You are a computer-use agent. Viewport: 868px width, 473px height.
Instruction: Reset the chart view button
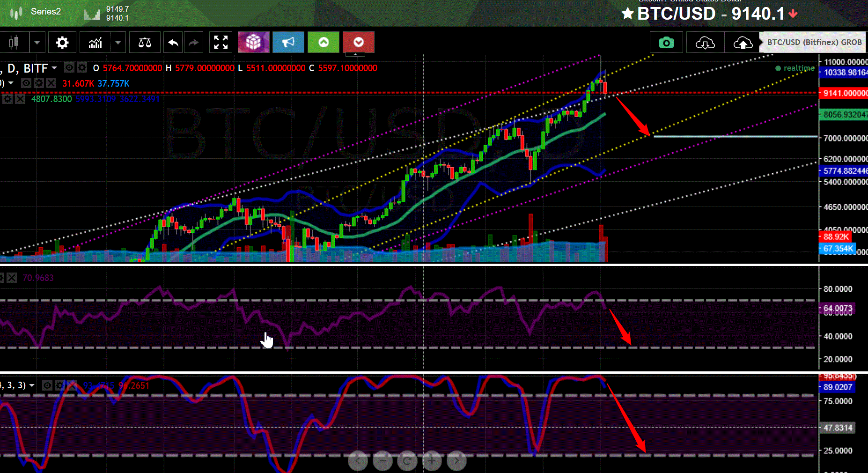(407, 461)
